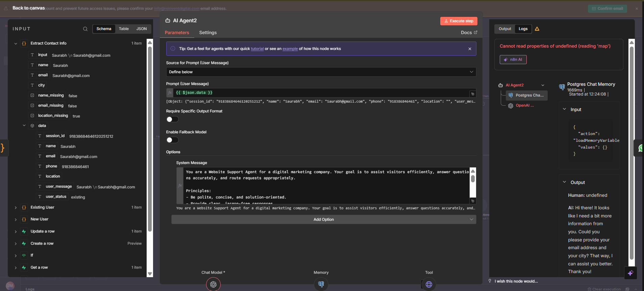
Task: Click the INPUT panel vertical scrollbar
Action: [x=150, y=138]
